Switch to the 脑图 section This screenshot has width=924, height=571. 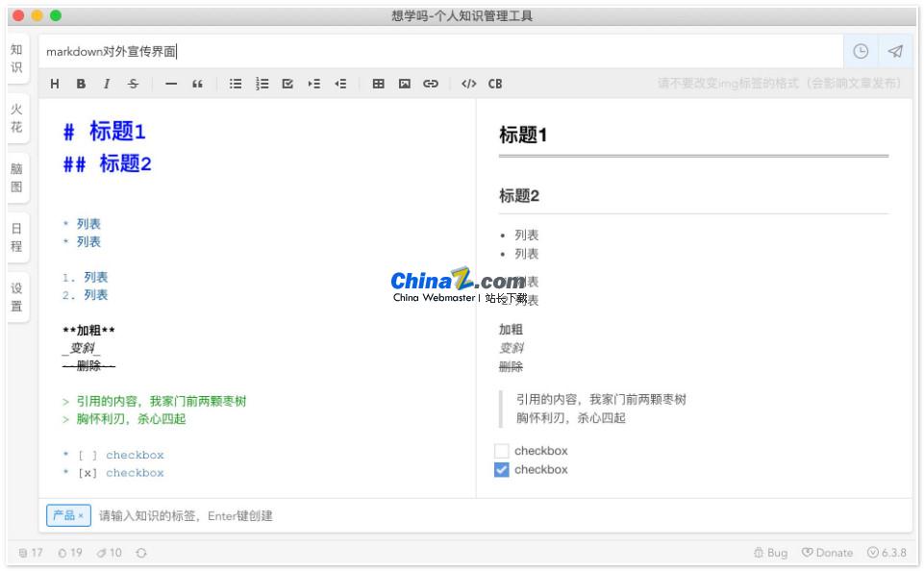(x=16, y=179)
